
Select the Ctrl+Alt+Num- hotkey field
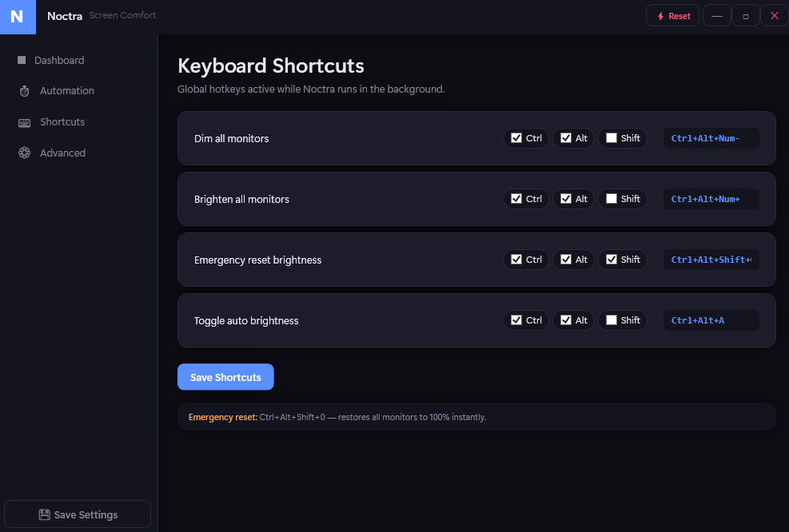click(711, 137)
